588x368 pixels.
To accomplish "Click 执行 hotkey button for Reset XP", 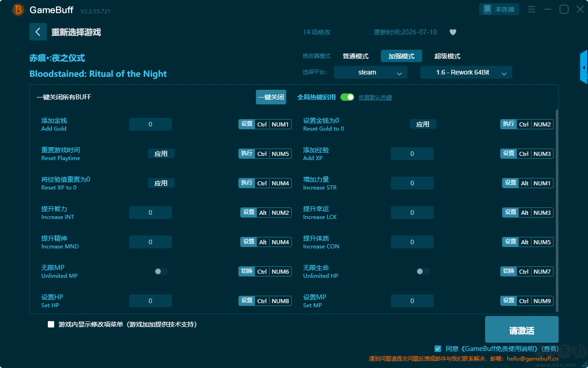I will [x=247, y=183].
